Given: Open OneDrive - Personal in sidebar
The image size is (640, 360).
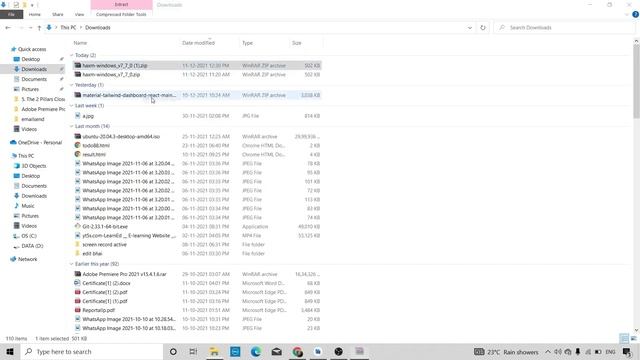Looking at the screenshot, I should tap(40, 142).
